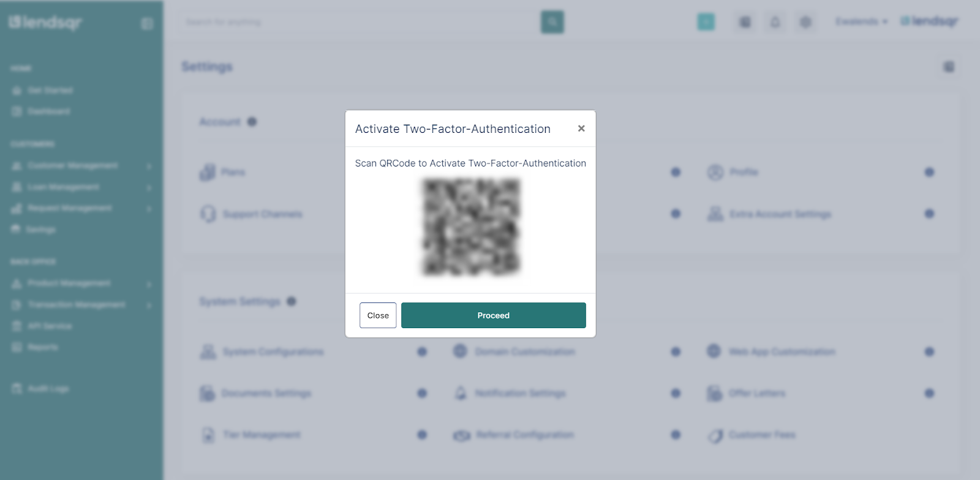Open Domain Customization settings

click(x=514, y=352)
